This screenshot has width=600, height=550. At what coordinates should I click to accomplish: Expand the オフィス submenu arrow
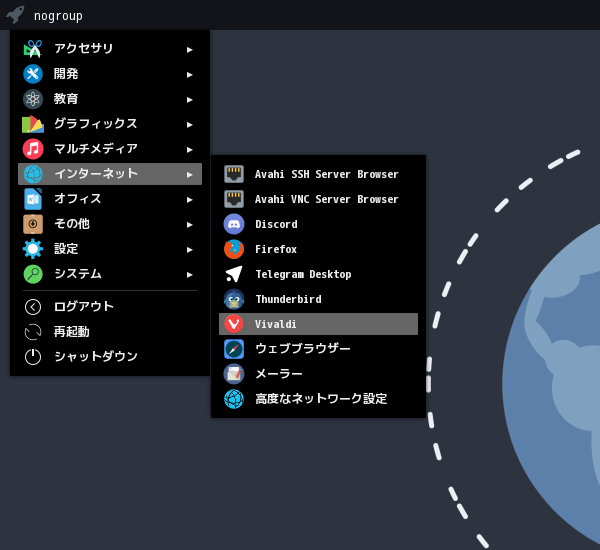[189, 200]
